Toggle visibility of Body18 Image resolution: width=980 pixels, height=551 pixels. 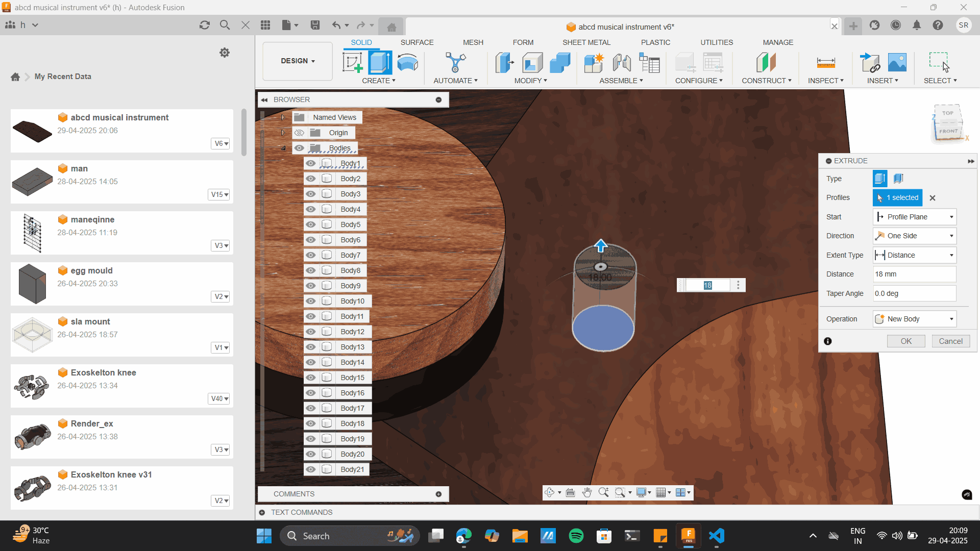(x=310, y=423)
